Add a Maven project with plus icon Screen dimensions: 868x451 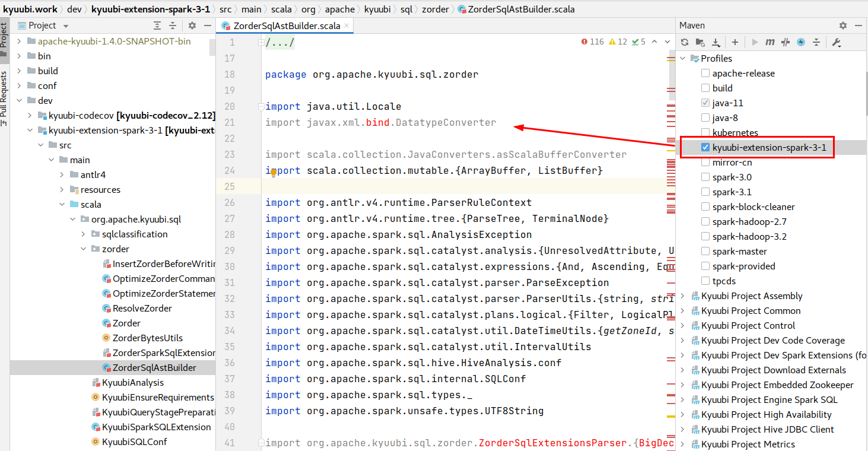tap(735, 42)
